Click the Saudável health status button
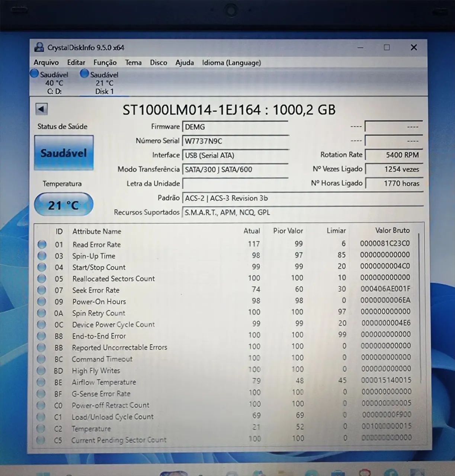 click(x=64, y=153)
